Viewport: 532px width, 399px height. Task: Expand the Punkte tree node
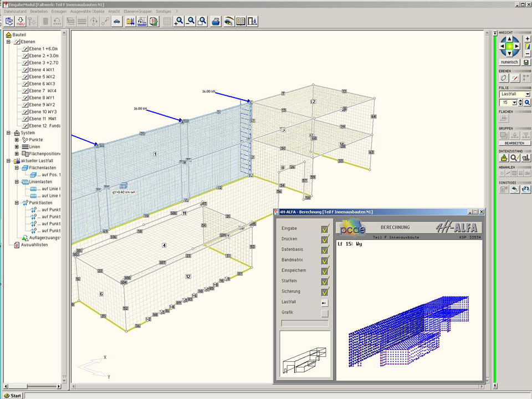click(x=17, y=140)
